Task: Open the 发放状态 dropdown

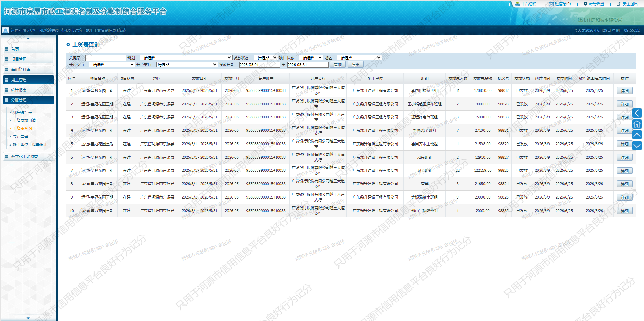Action: 266,58
